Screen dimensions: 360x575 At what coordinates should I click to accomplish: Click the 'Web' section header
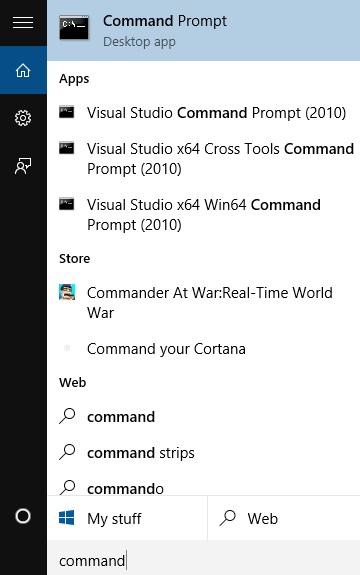(73, 382)
